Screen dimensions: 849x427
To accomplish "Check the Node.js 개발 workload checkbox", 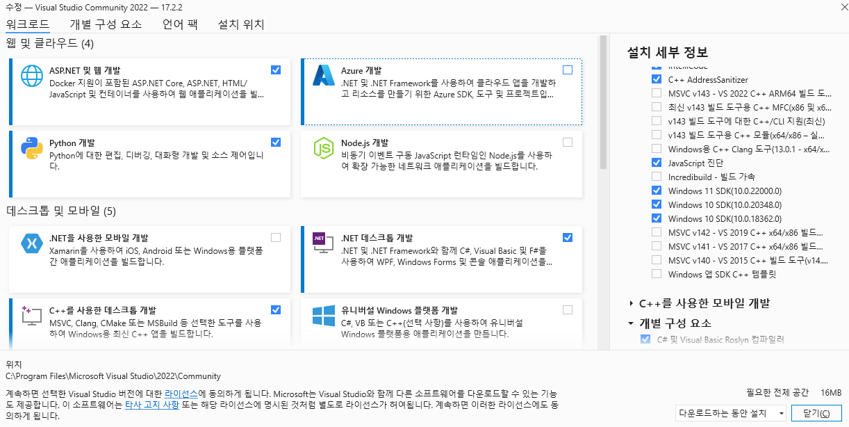I will click(x=567, y=142).
